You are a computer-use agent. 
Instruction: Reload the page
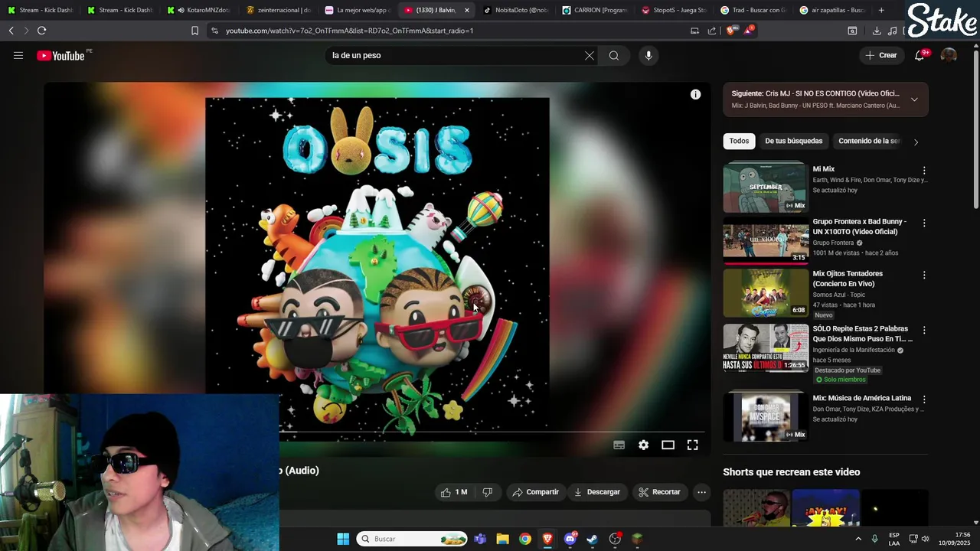pyautogui.click(x=41, y=31)
